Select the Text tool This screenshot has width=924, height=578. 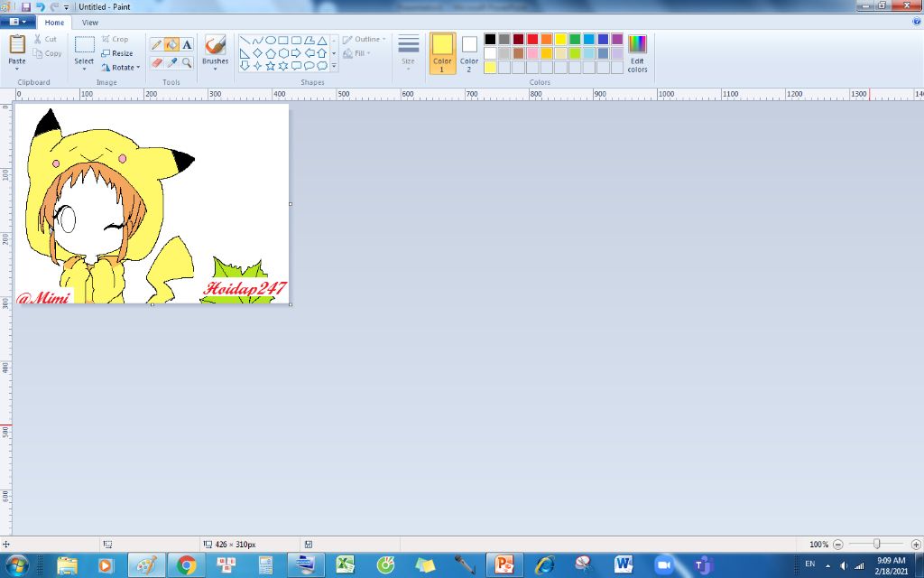pos(187,44)
